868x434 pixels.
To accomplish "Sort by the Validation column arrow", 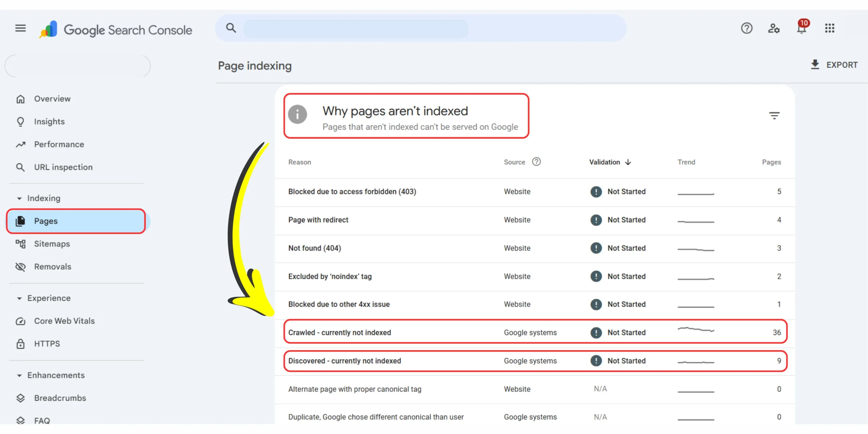I will point(628,162).
